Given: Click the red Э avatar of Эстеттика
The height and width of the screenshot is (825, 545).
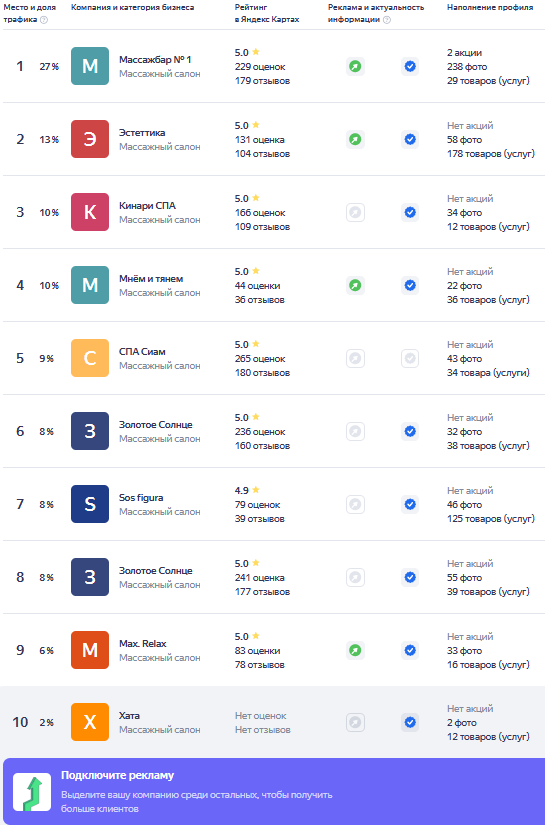Looking at the screenshot, I should 90,139.
